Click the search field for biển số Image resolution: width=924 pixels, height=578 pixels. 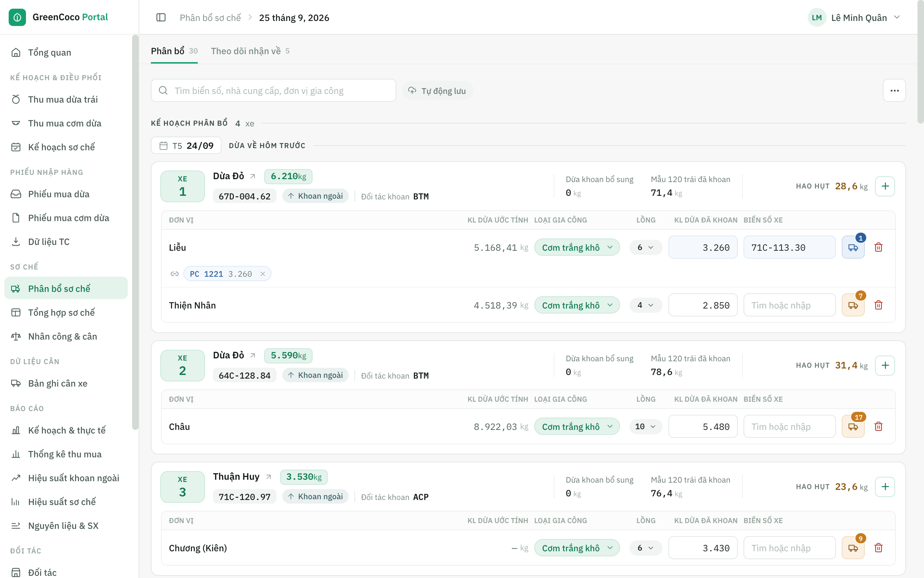pyautogui.click(x=273, y=91)
